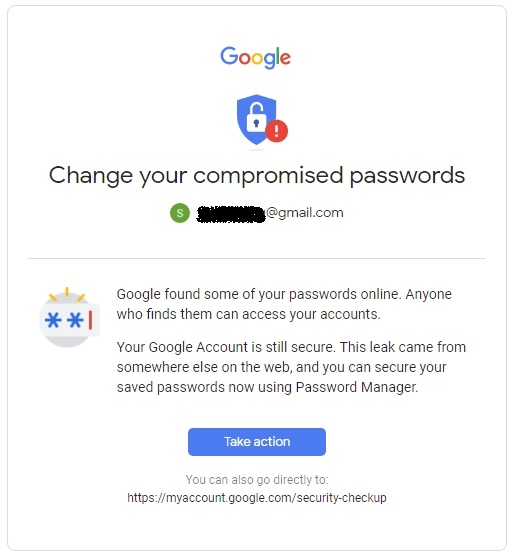Click the horizontal divider below the email address
514x557 pixels.
(x=257, y=259)
